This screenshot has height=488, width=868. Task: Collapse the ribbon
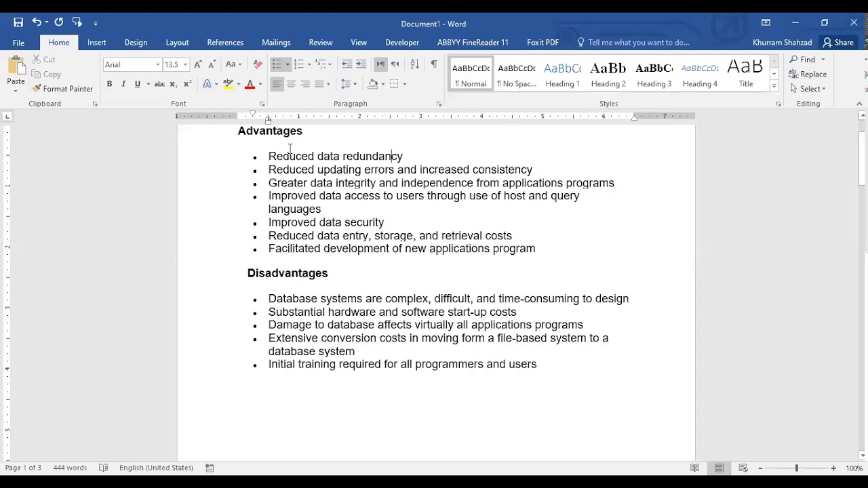click(859, 104)
